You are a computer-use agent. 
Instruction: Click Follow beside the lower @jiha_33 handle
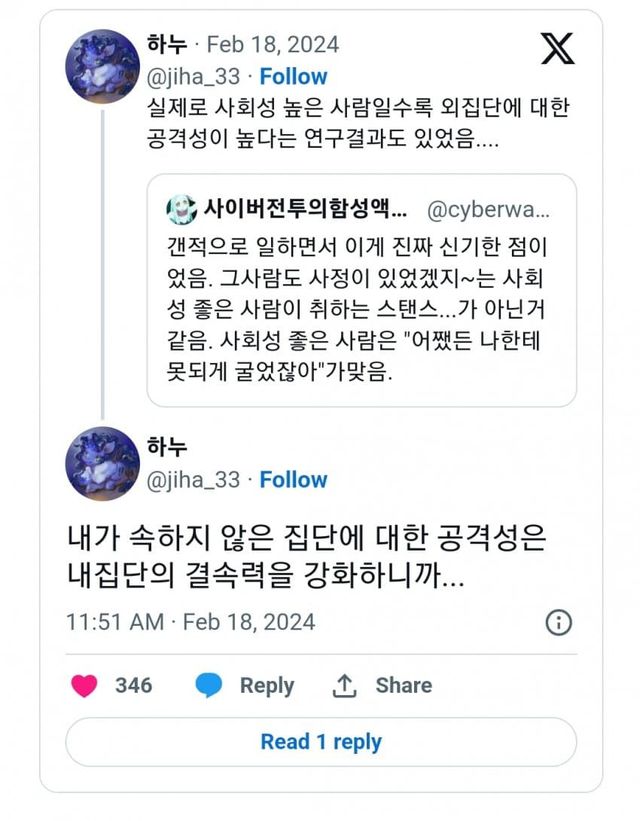click(293, 480)
